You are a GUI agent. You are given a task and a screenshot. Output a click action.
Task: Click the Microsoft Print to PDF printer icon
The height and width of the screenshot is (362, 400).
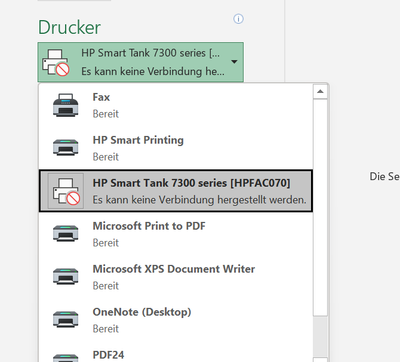(x=66, y=233)
